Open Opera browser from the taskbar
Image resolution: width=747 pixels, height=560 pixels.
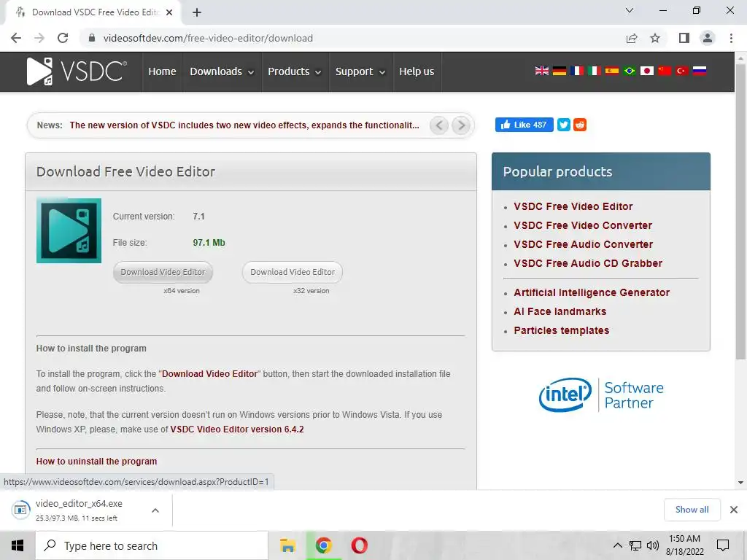tap(359, 545)
